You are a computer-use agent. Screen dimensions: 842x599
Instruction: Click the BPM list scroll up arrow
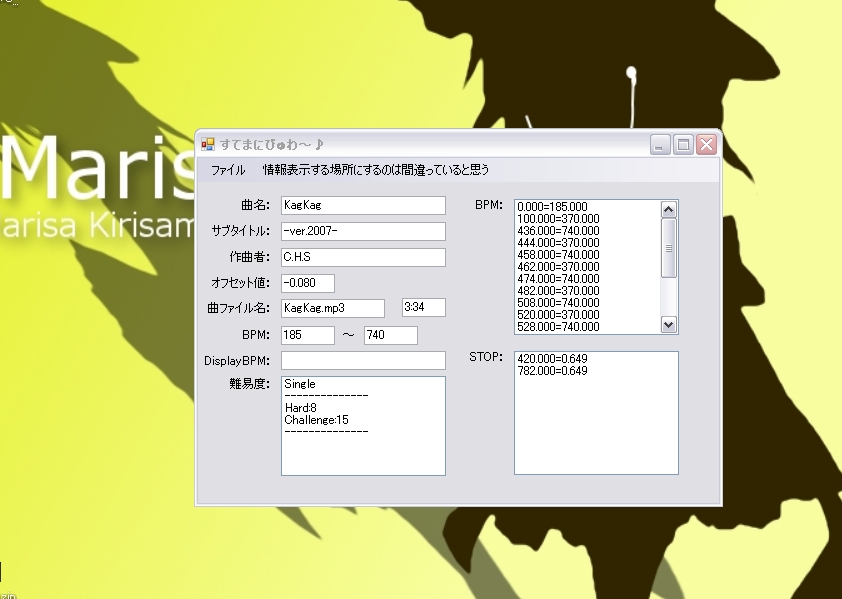[x=669, y=210]
